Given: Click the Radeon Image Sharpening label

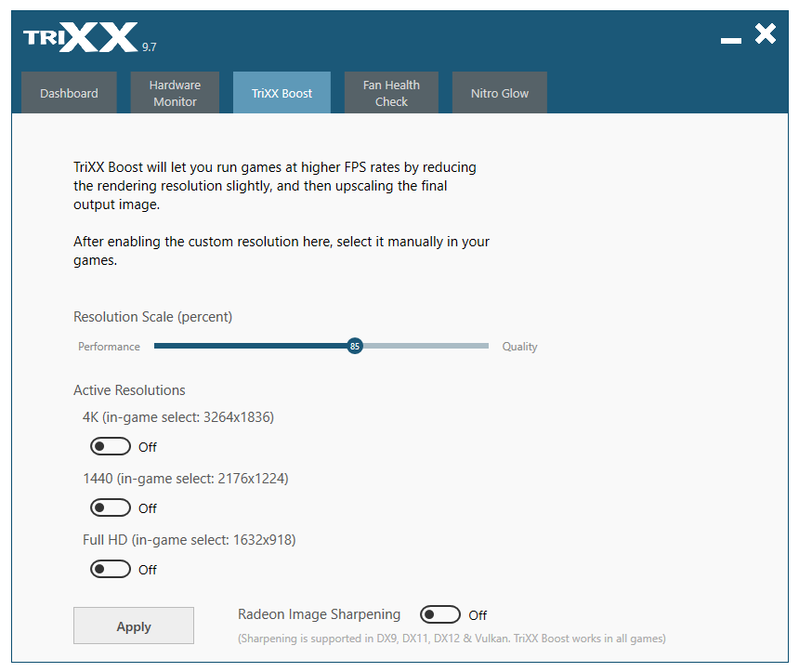Looking at the screenshot, I should coord(319,614).
